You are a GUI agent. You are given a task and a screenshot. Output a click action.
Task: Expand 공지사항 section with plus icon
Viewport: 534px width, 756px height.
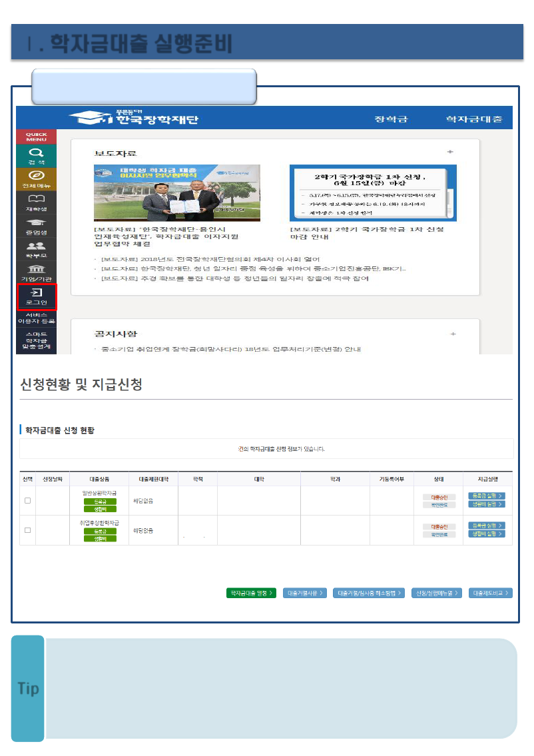pos(453,334)
